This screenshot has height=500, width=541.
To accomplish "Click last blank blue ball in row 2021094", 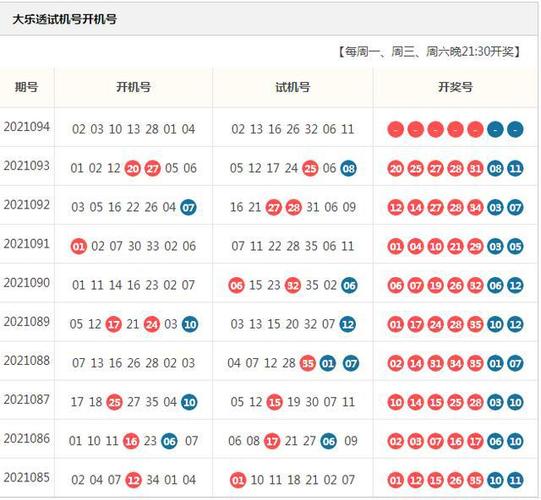I will coord(515,129).
